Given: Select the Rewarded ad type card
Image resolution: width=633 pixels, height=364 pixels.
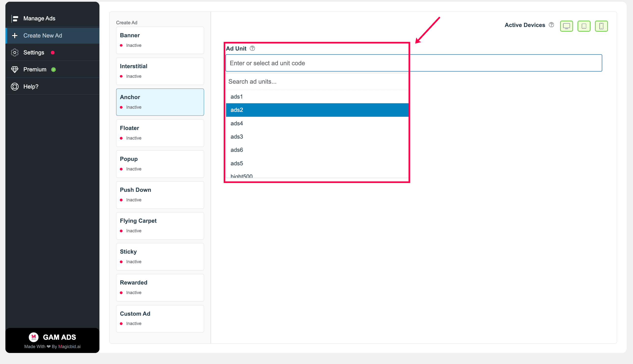Looking at the screenshot, I should tap(160, 287).
